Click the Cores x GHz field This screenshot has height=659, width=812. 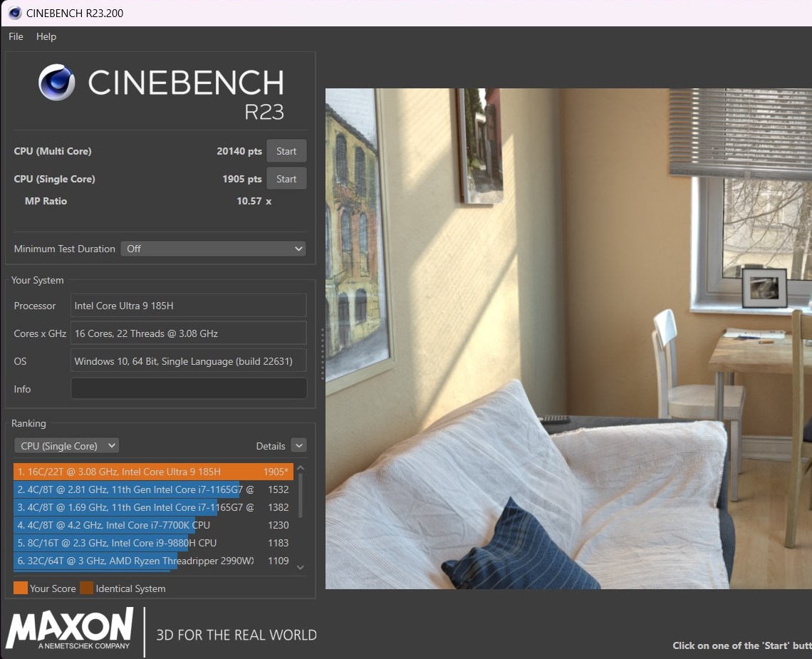[x=189, y=333]
